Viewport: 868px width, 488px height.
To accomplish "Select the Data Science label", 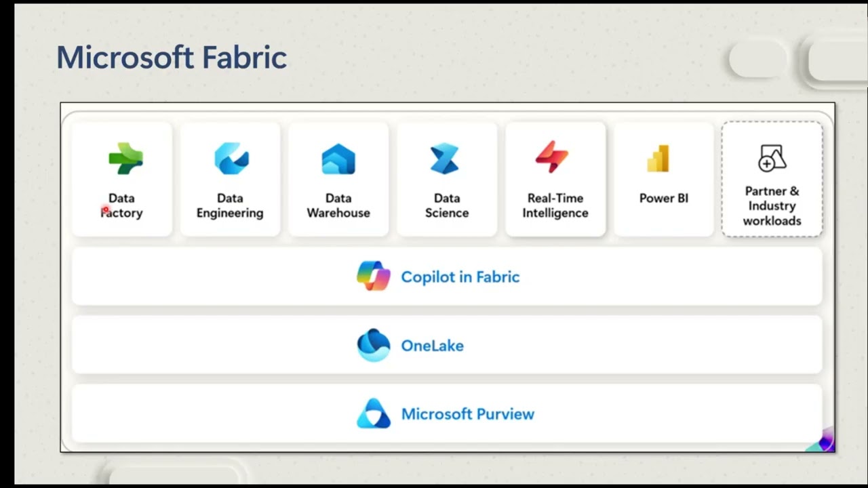I will [447, 205].
